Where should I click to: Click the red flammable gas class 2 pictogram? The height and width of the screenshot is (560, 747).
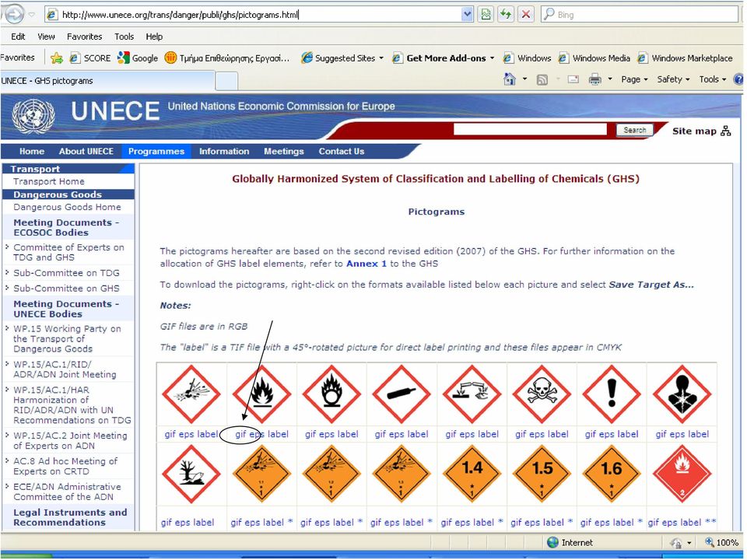point(682,474)
